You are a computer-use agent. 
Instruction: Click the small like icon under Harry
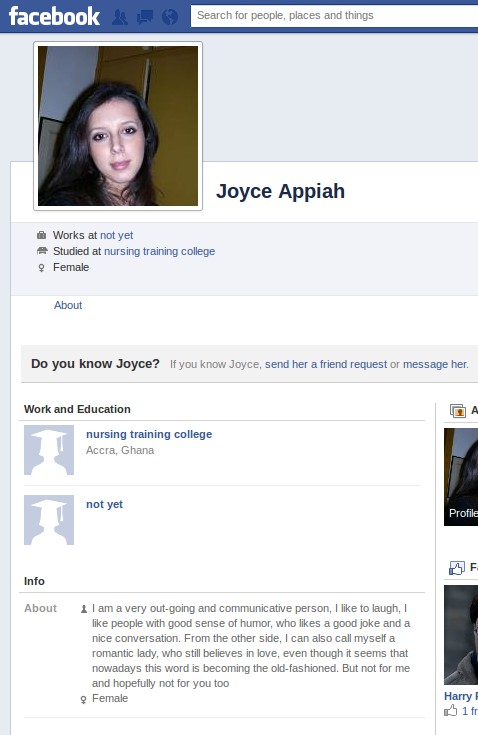pos(451,711)
